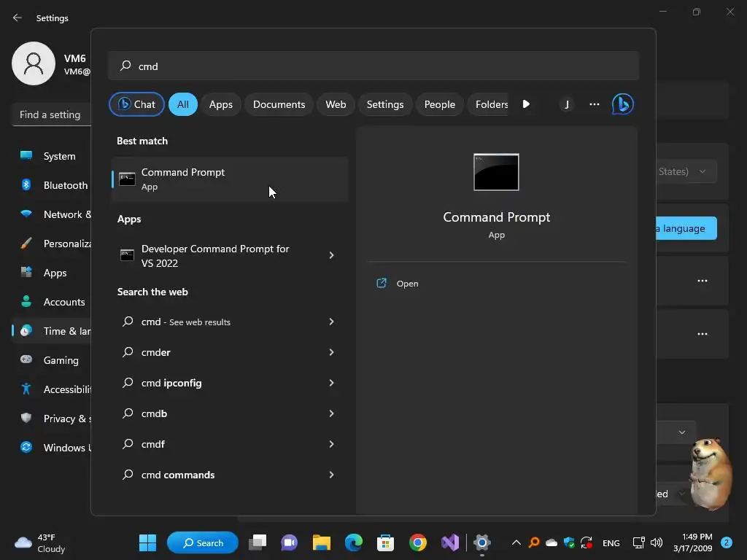This screenshot has height=560, width=747.
Task: Select the Settings filter tab
Action: click(x=385, y=104)
